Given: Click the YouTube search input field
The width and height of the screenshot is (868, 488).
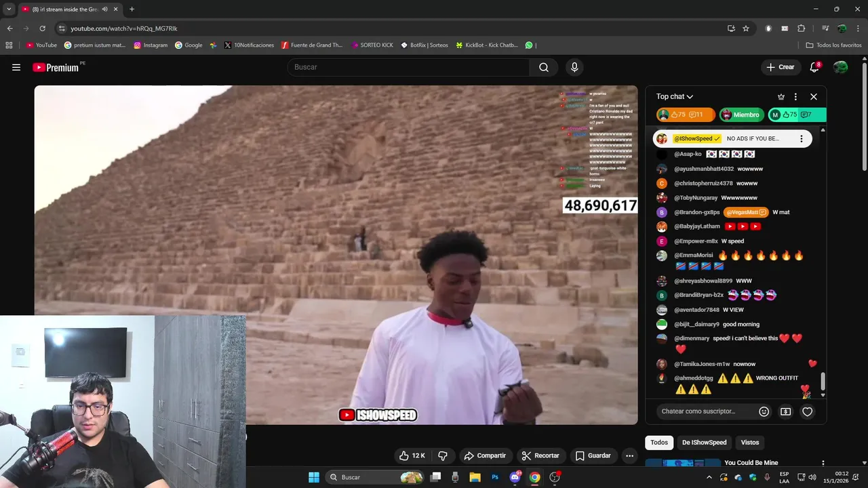Looking at the screenshot, I should pyautogui.click(x=408, y=67).
